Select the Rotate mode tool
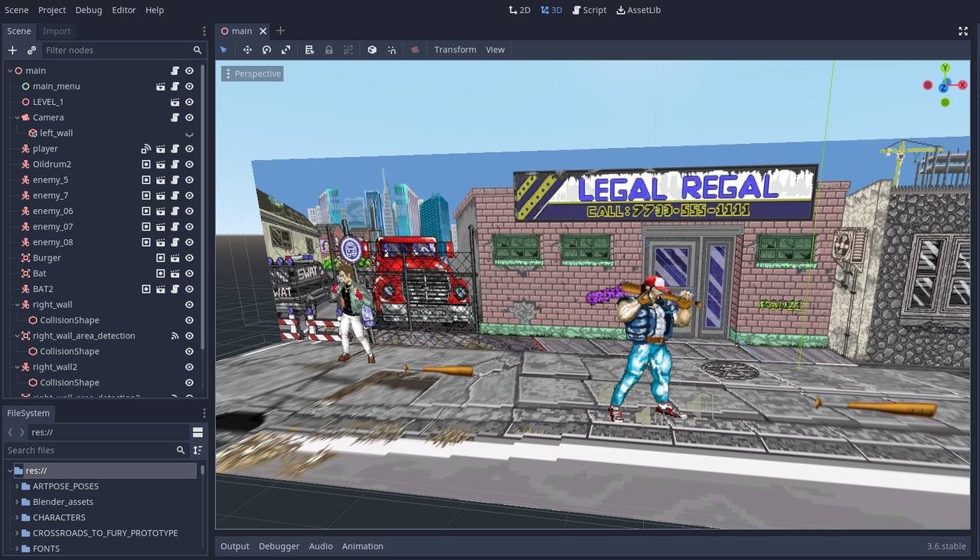980x560 pixels. click(266, 49)
